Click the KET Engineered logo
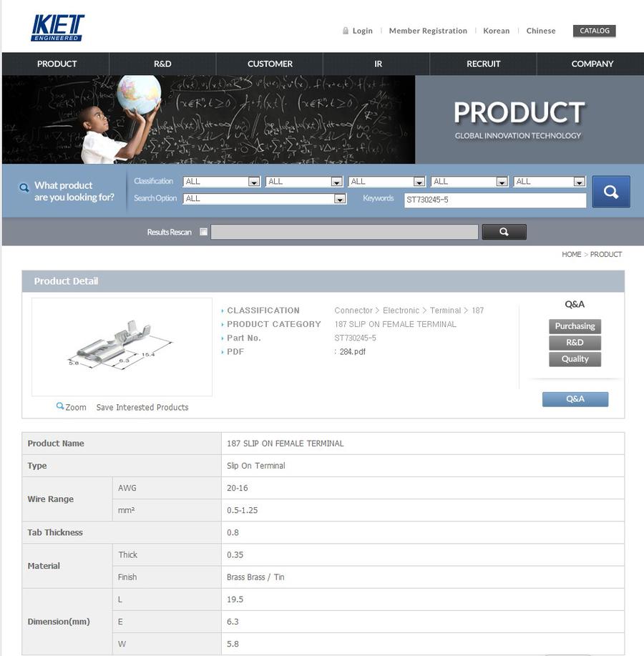 (57, 28)
